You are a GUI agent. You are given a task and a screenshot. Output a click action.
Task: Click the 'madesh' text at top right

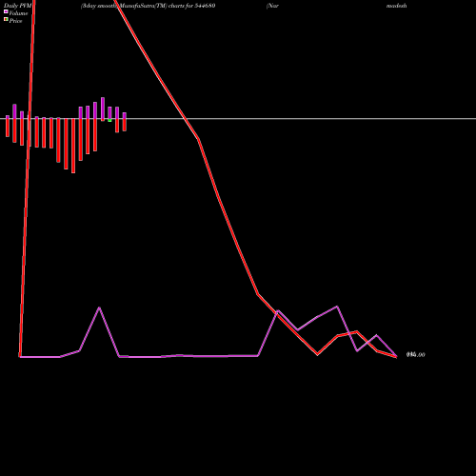pyautogui.click(x=396, y=6)
